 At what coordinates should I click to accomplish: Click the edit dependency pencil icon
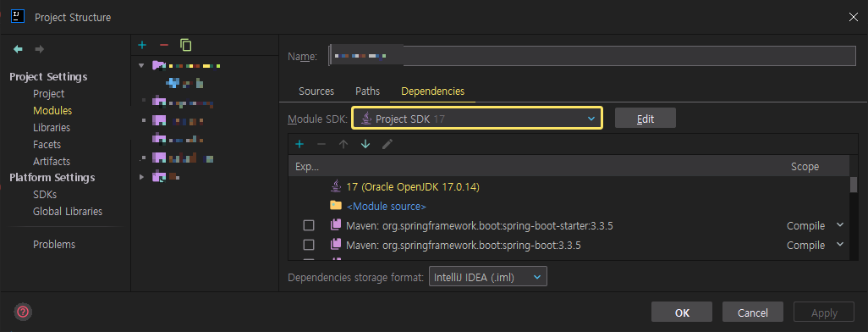coord(387,144)
